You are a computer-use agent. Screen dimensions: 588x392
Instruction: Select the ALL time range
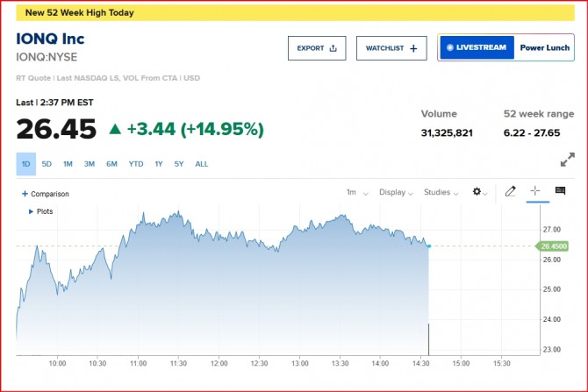[202, 164]
